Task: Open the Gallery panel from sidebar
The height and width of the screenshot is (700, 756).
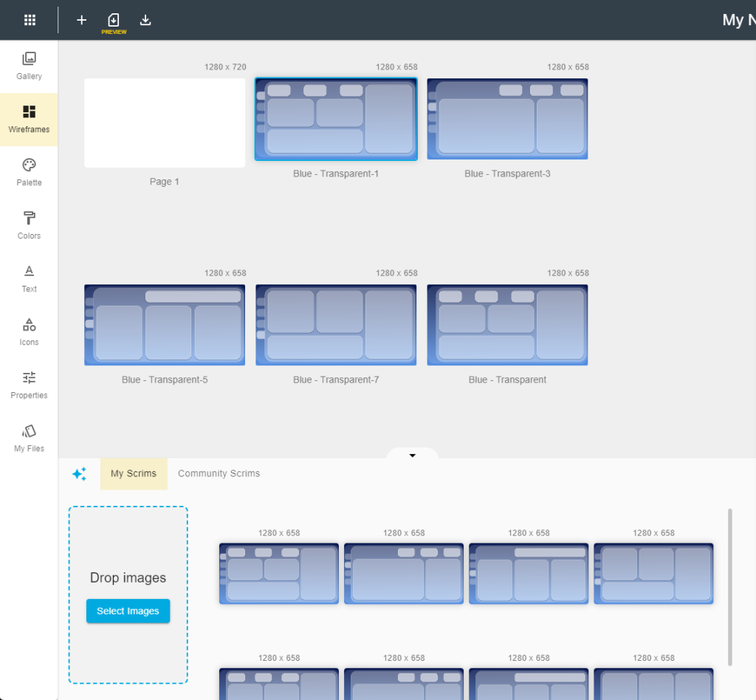Action: pos(29,66)
